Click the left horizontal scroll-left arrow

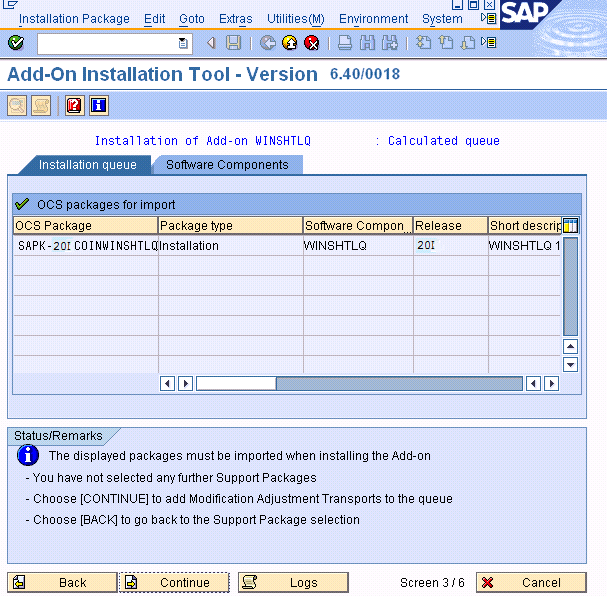[167, 384]
